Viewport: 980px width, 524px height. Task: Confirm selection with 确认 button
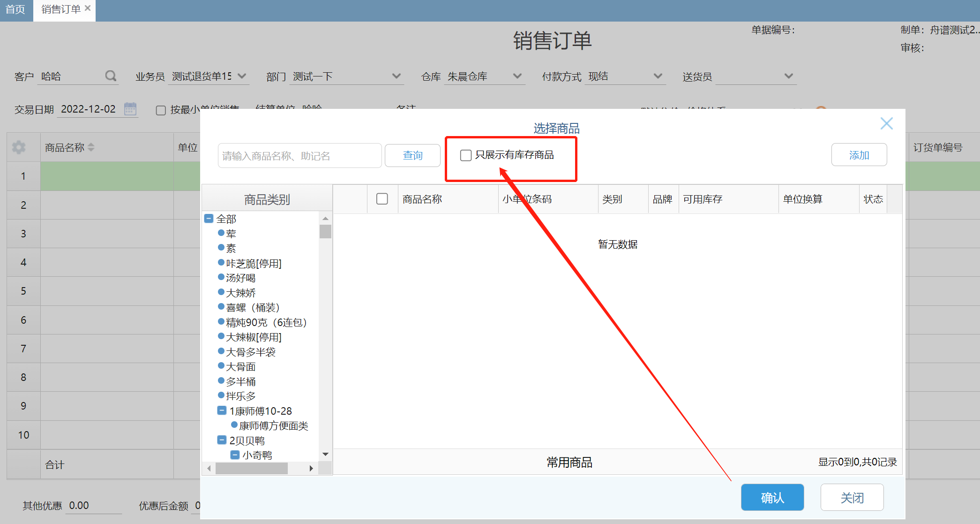[772, 497]
